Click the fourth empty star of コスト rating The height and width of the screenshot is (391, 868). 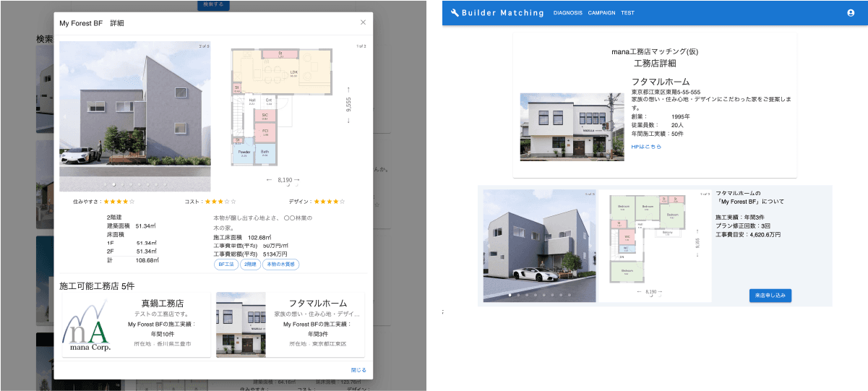coord(227,202)
